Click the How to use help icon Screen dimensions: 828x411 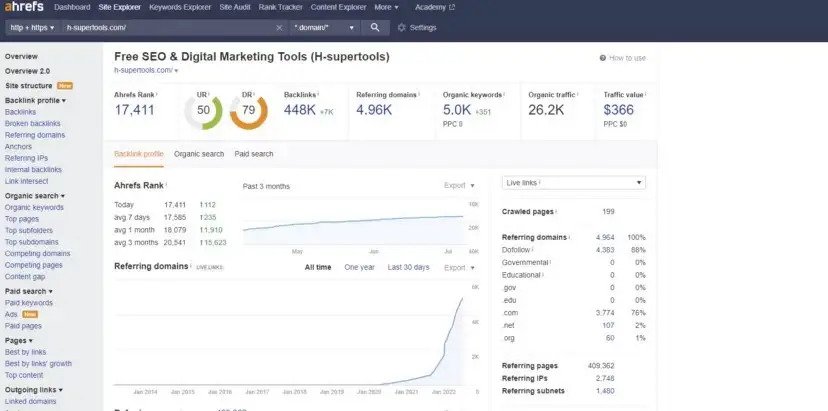[603, 58]
